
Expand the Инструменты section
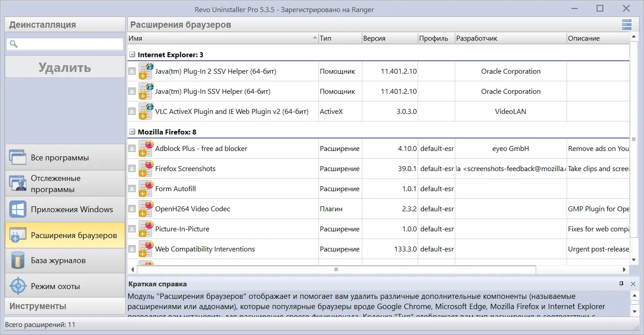(65, 306)
